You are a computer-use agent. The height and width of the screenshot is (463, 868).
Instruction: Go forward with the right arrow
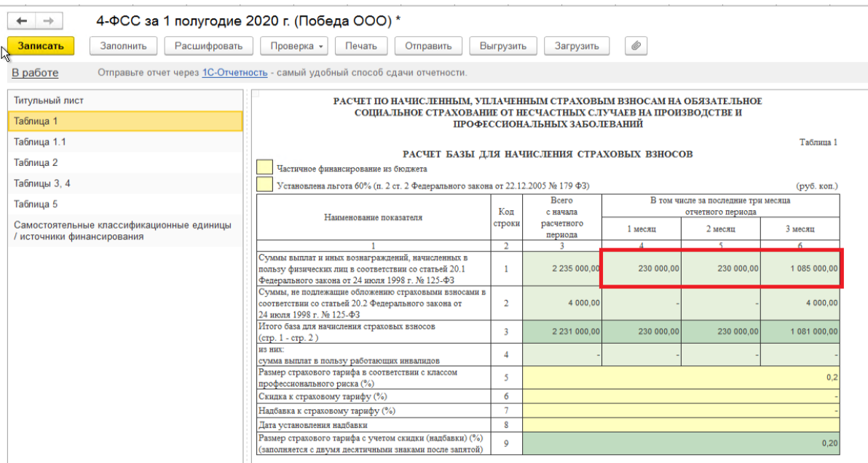click(49, 21)
